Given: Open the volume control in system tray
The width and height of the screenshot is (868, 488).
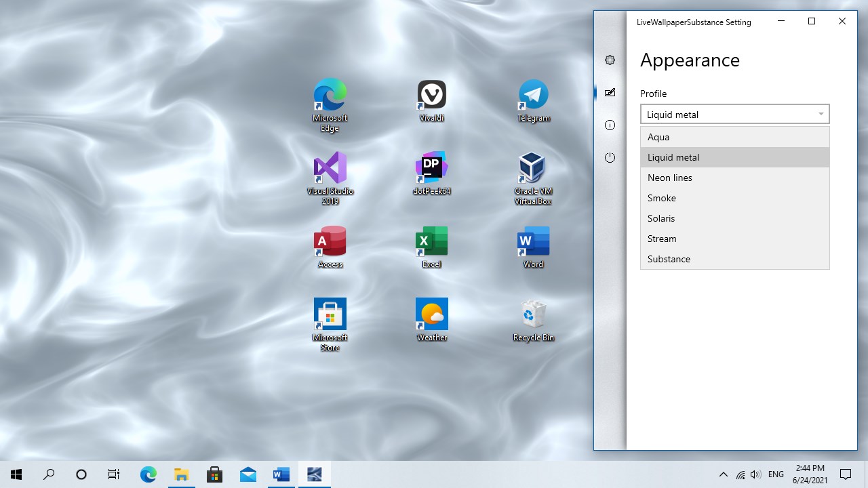Looking at the screenshot, I should pos(755,474).
